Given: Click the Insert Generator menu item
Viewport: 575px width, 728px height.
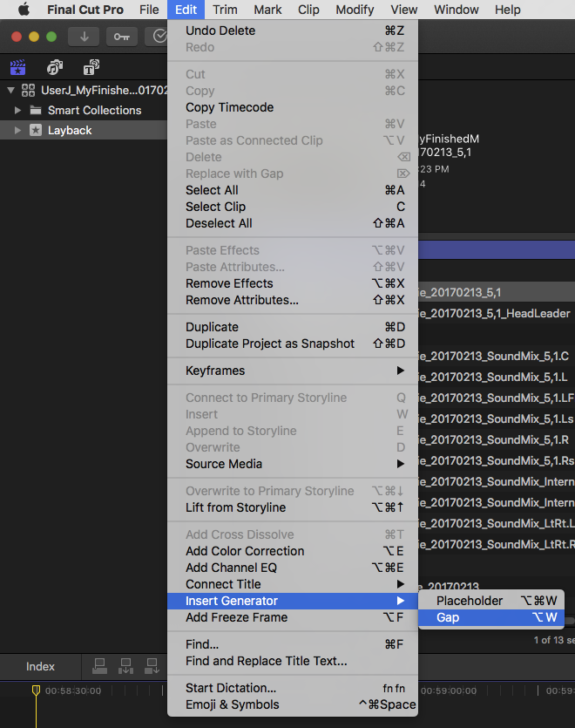Looking at the screenshot, I should 293,601.
